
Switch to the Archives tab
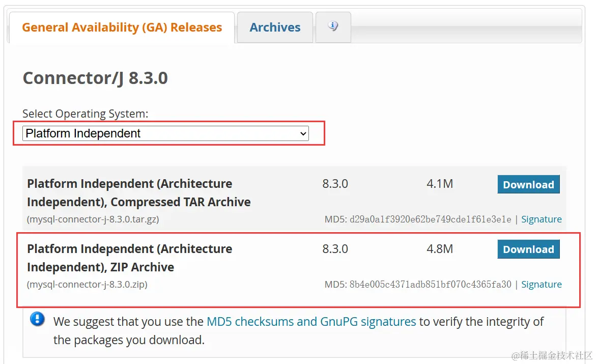coord(275,27)
